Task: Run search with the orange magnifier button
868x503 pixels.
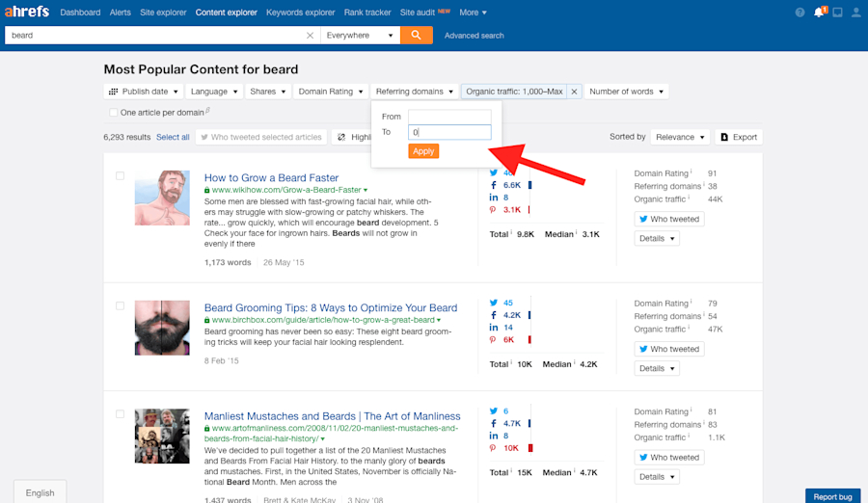Action: click(417, 35)
